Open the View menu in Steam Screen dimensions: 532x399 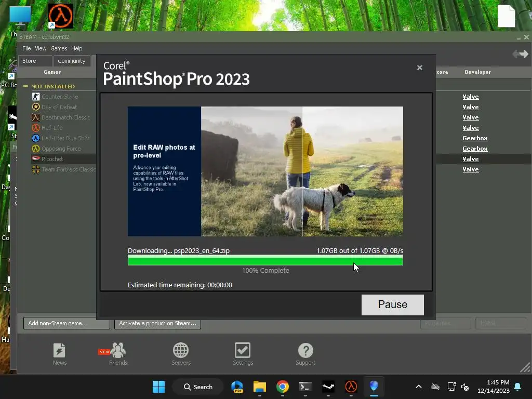tap(41, 48)
